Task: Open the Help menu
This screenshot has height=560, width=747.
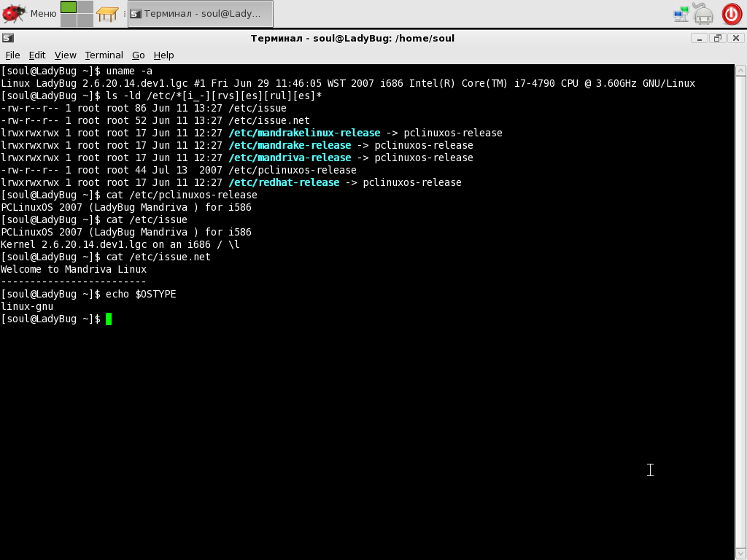Action: pyautogui.click(x=163, y=55)
